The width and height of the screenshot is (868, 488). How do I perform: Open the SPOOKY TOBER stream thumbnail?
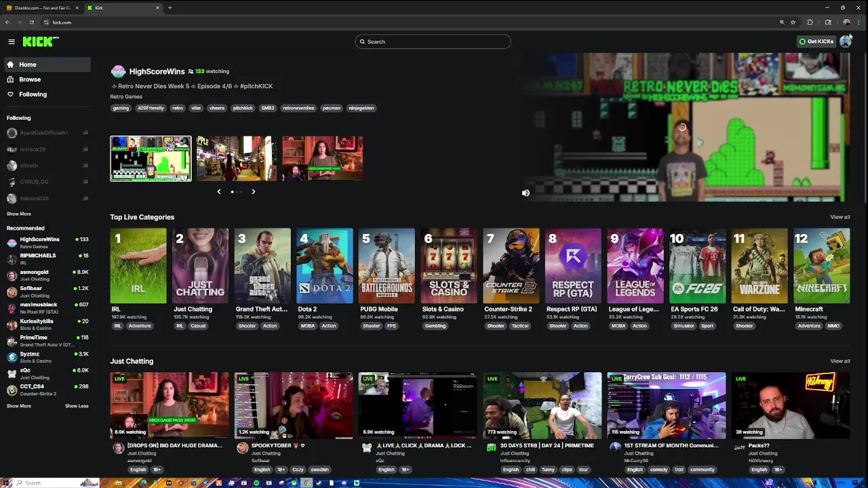(294, 405)
